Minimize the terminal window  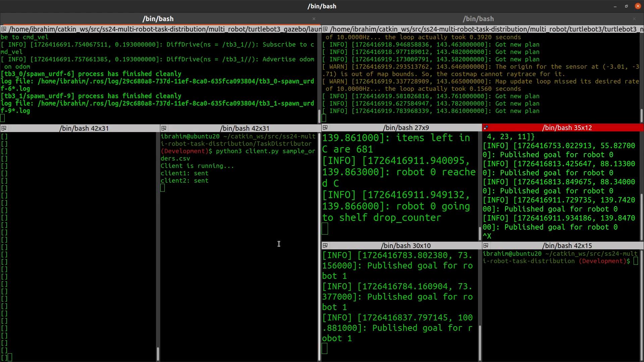[615, 6]
